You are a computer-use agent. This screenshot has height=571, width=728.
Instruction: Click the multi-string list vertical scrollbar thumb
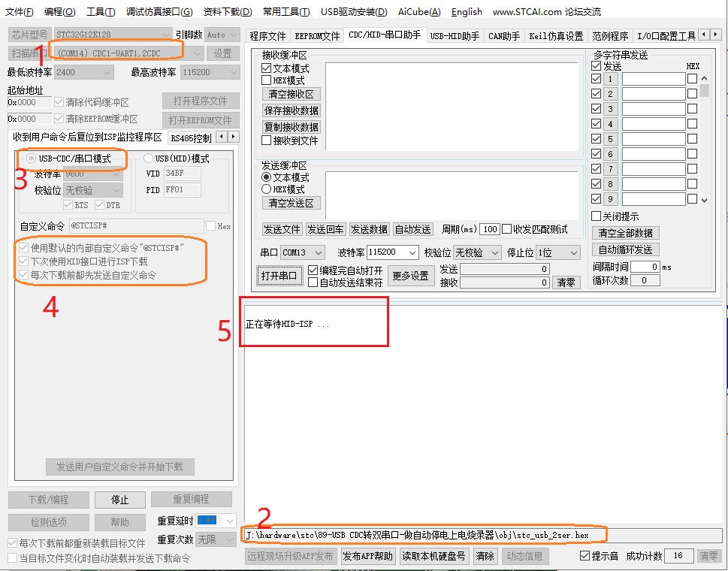[x=704, y=91]
